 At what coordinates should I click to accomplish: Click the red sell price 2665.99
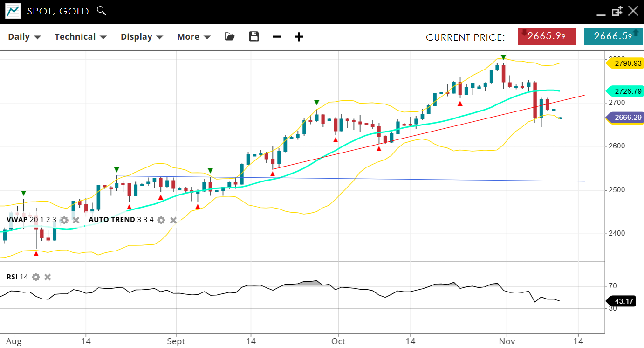(547, 36)
